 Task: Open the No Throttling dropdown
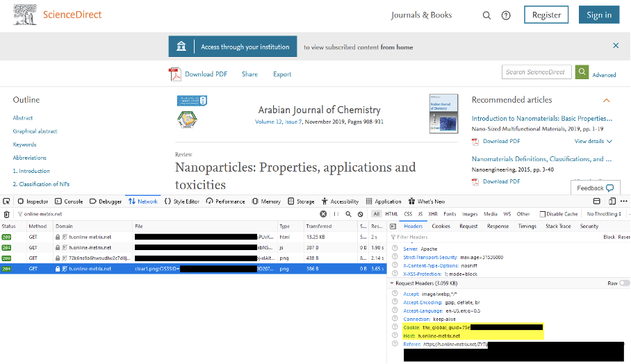click(604, 214)
